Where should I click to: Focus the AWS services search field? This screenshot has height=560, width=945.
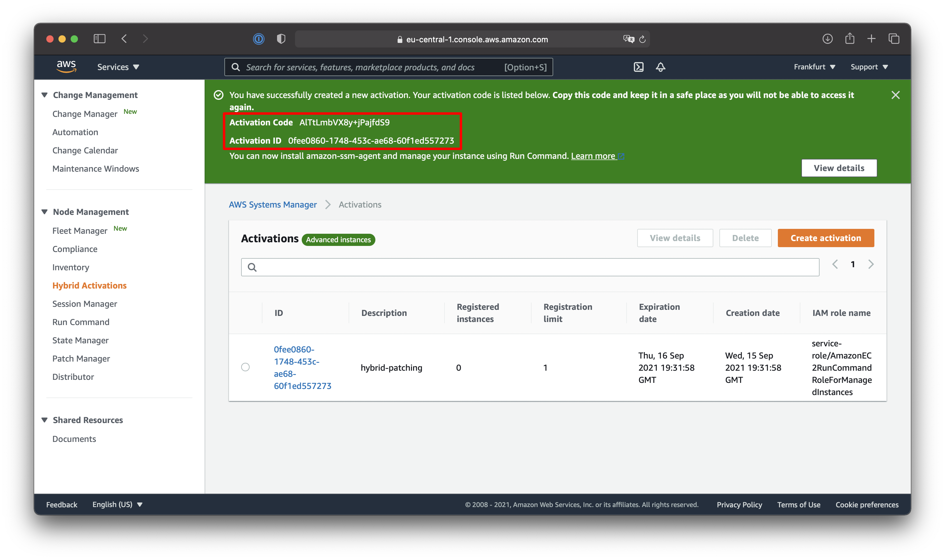[389, 67]
